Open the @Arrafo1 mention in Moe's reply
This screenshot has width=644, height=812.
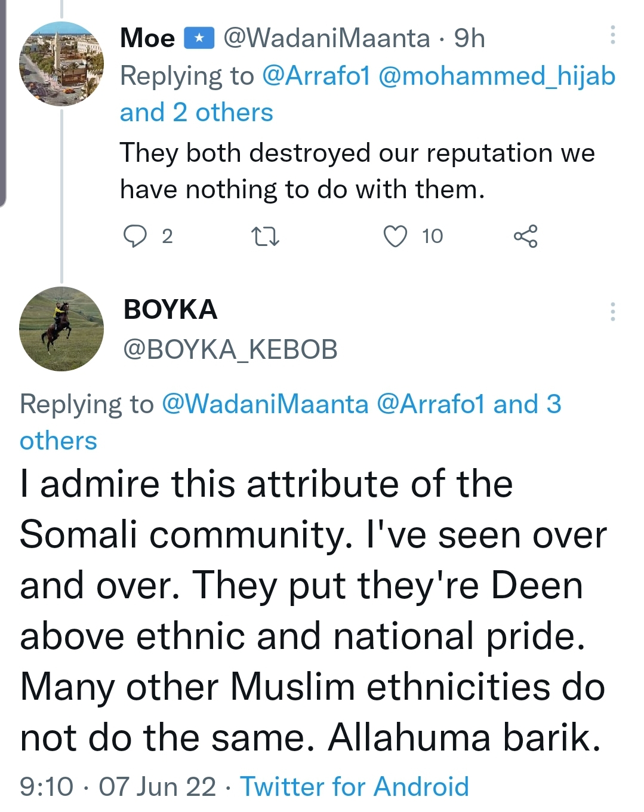pyautogui.click(x=316, y=76)
